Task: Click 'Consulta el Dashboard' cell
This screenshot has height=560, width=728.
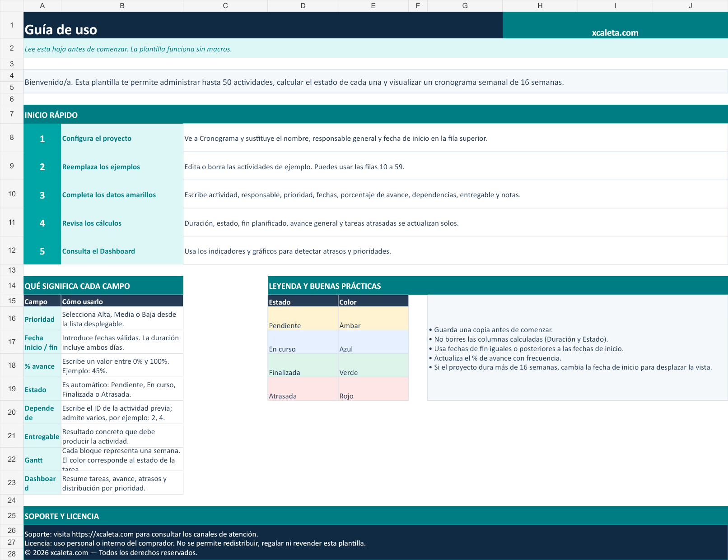Action: (122, 250)
